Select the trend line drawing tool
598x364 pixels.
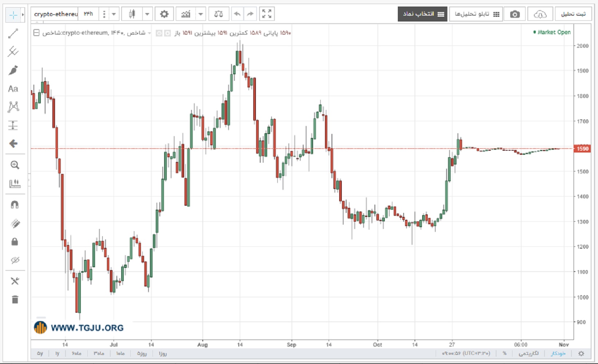click(13, 33)
